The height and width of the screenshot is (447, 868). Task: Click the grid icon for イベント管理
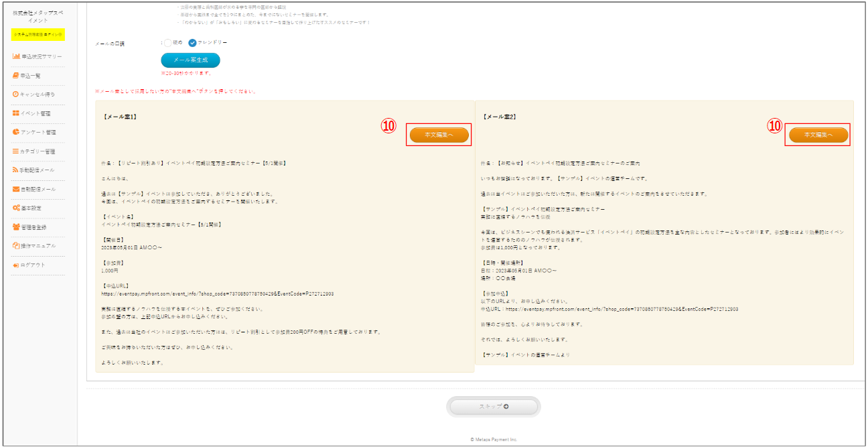tap(16, 113)
